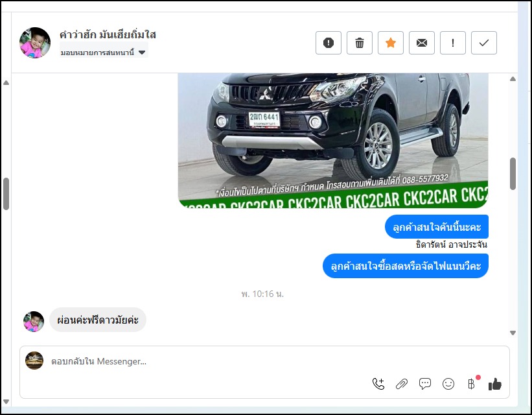The width and height of the screenshot is (532, 415).
Task: Open customer name คำว่าฮัก มันเฮียถิ่มใส
Action: click(x=108, y=34)
